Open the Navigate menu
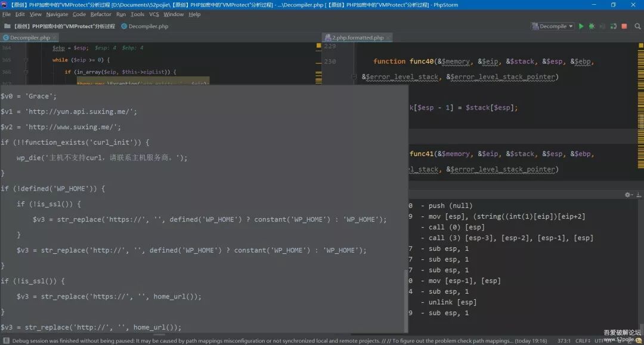The image size is (644, 345). pyautogui.click(x=57, y=14)
